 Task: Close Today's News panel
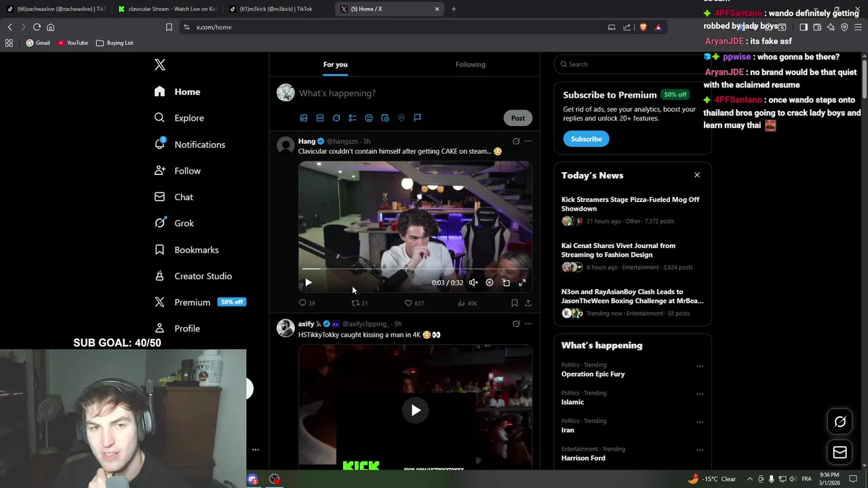696,175
